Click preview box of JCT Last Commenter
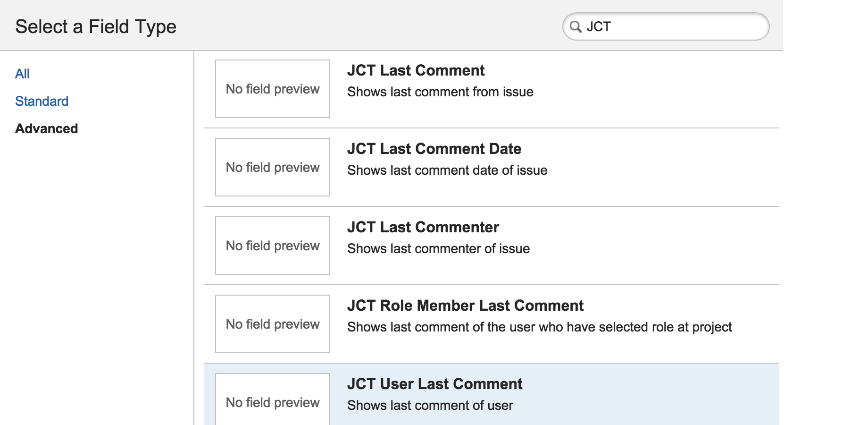Screen dimensions: 868x425 click(x=273, y=246)
